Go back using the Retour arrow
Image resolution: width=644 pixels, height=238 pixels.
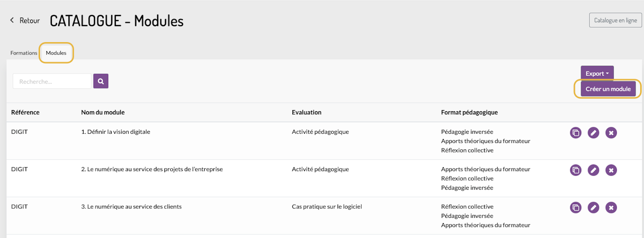coord(25,21)
